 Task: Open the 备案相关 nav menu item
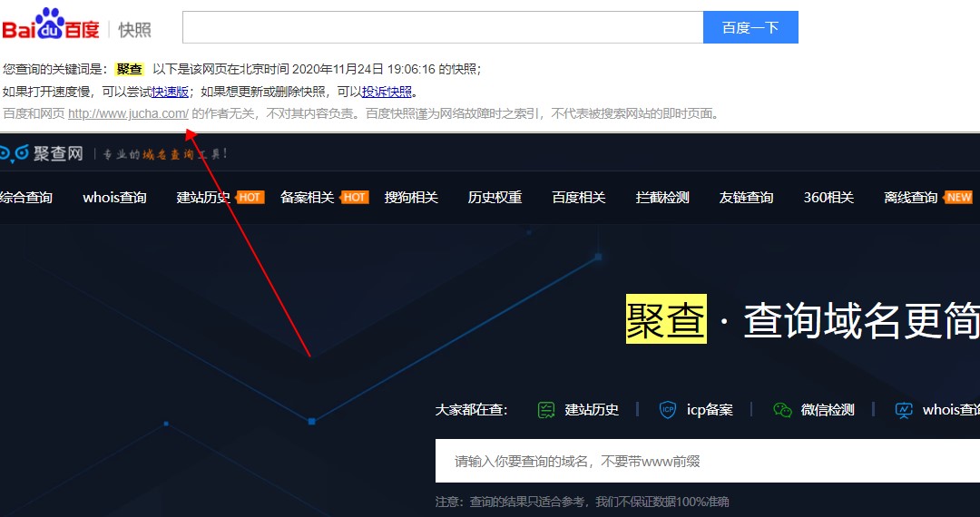pos(308,198)
